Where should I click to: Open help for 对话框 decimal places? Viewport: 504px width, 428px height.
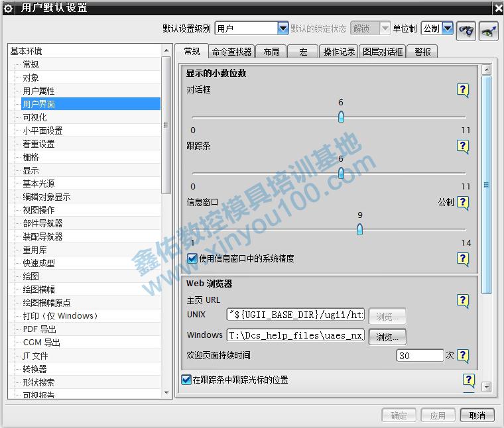click(x=463, y=90)
